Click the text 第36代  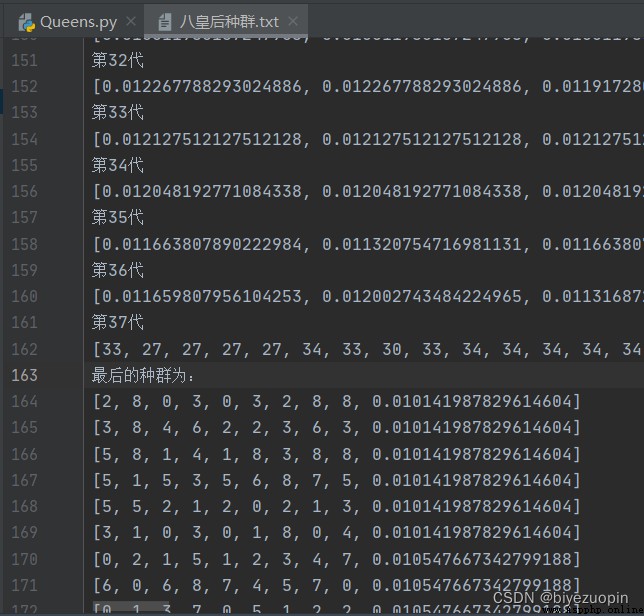click(x=117, y=270)
